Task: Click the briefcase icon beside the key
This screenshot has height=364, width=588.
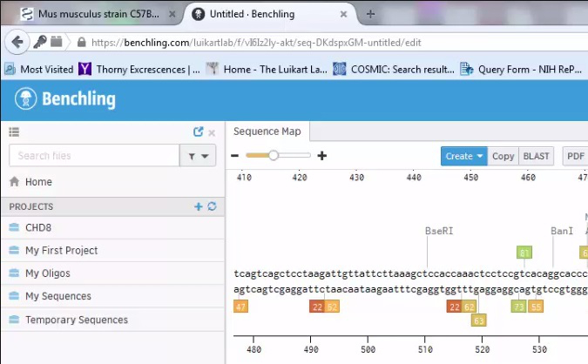Action: pos(57,41)
